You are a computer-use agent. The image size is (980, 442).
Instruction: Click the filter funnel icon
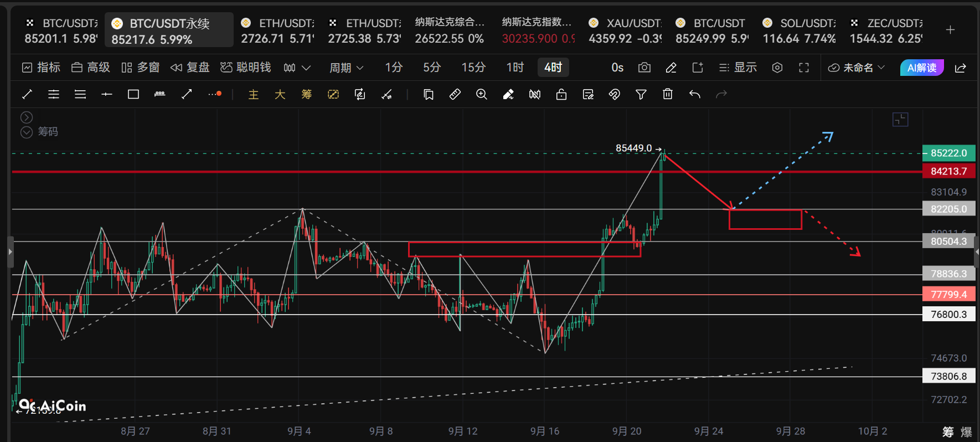coord(641,95)
